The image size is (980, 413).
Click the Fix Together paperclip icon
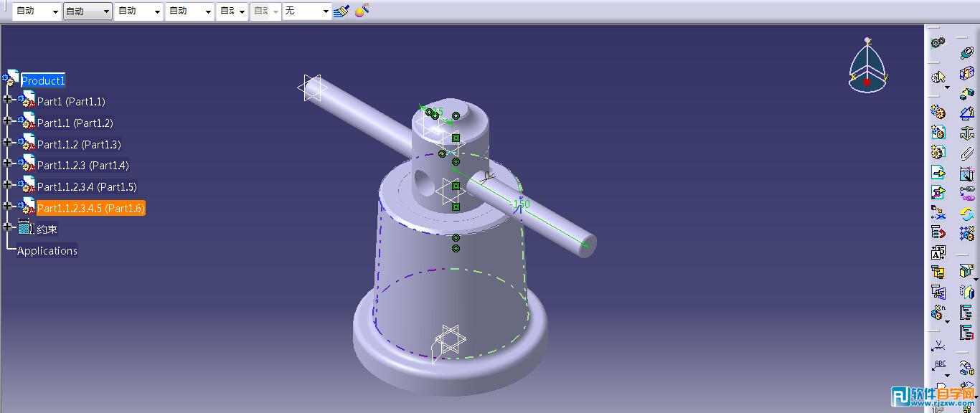[966, 153]
